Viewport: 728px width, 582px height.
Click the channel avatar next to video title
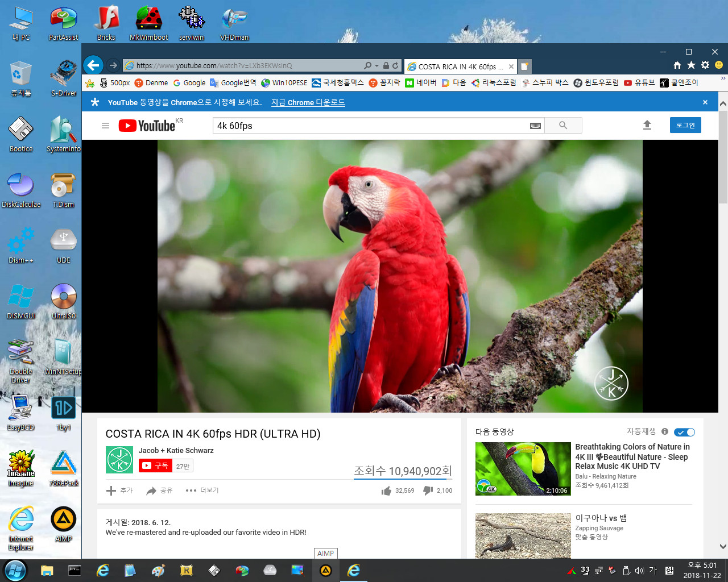[x=119, y=460]
